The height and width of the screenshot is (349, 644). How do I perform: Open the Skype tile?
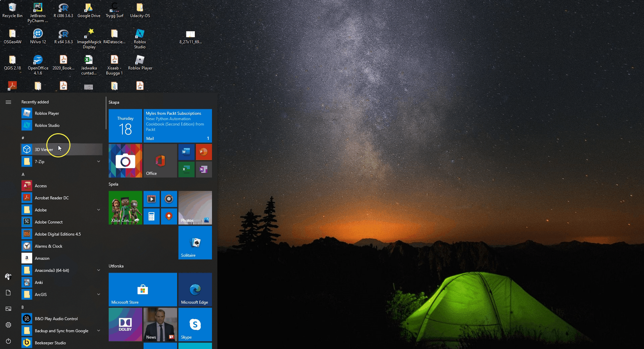pos(195,325)
